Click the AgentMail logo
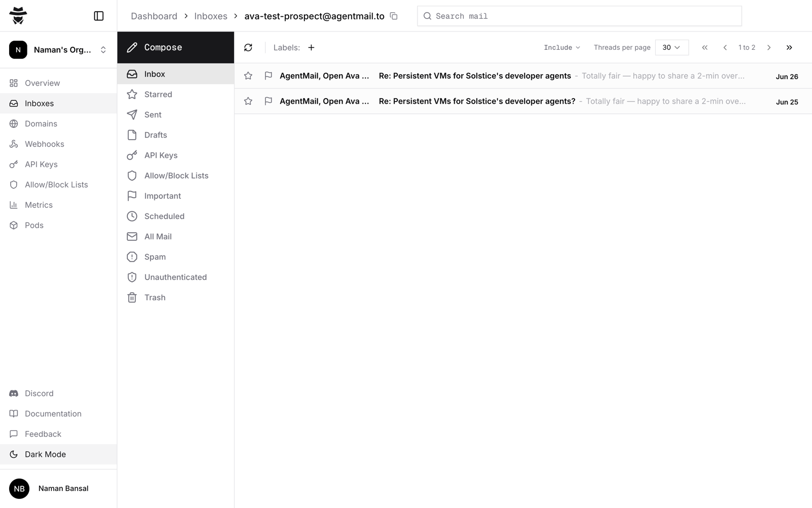Screen dimensions: 812x508 coord(18,16)
